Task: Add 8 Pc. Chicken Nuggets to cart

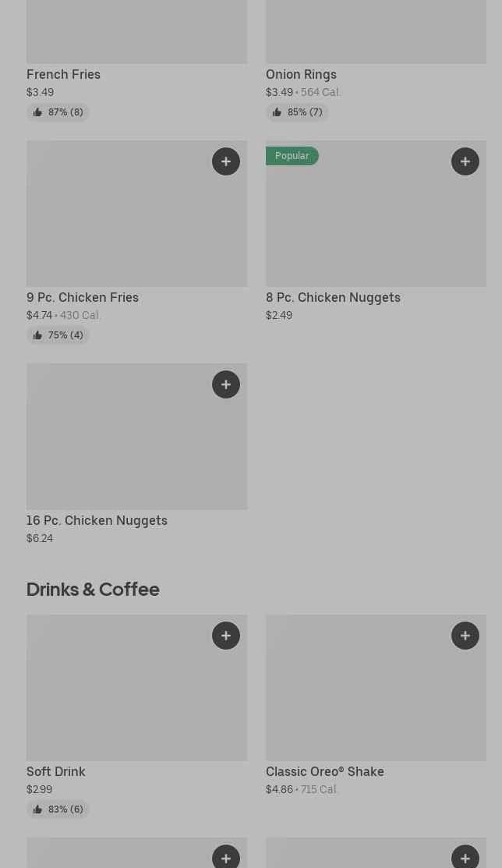Action: tap(465, 161)
